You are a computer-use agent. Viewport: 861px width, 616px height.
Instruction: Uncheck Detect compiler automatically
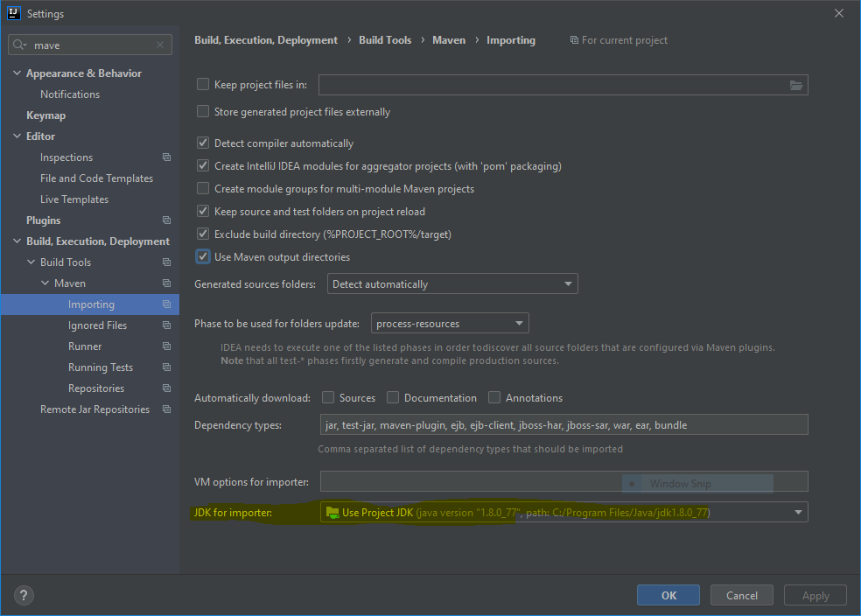(203, 143)
